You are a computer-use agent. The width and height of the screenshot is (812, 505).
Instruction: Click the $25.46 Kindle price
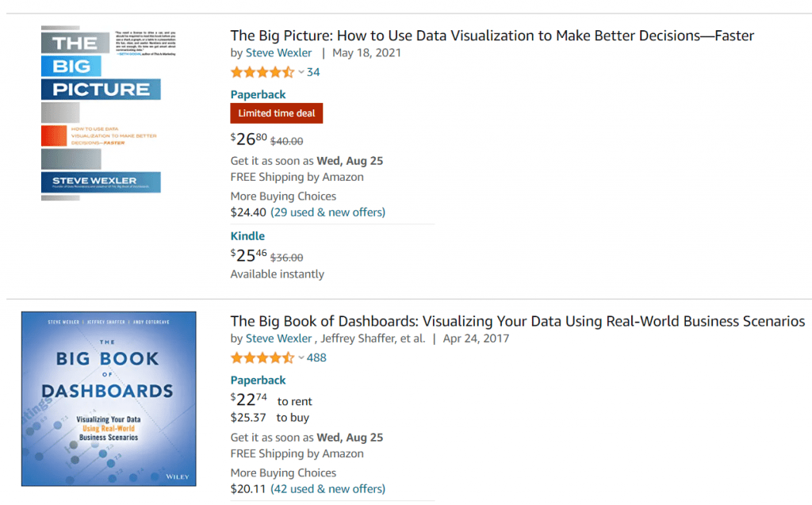click(248, 255)
